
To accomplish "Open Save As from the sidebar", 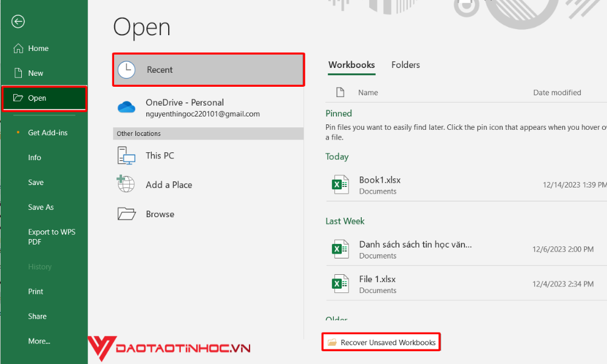I will pyautogui.click(x=41, y=207).
